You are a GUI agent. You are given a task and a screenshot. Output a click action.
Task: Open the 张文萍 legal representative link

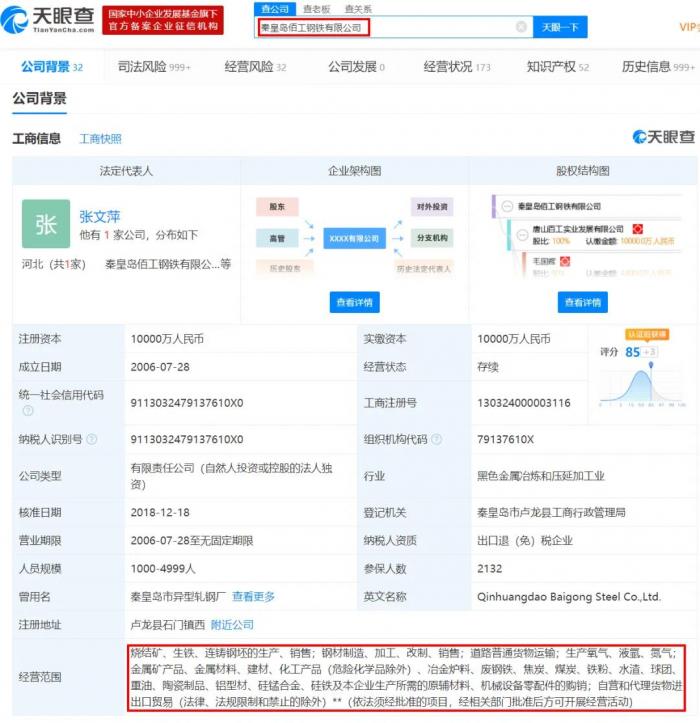pyautogui.click(x=100, y=216)
